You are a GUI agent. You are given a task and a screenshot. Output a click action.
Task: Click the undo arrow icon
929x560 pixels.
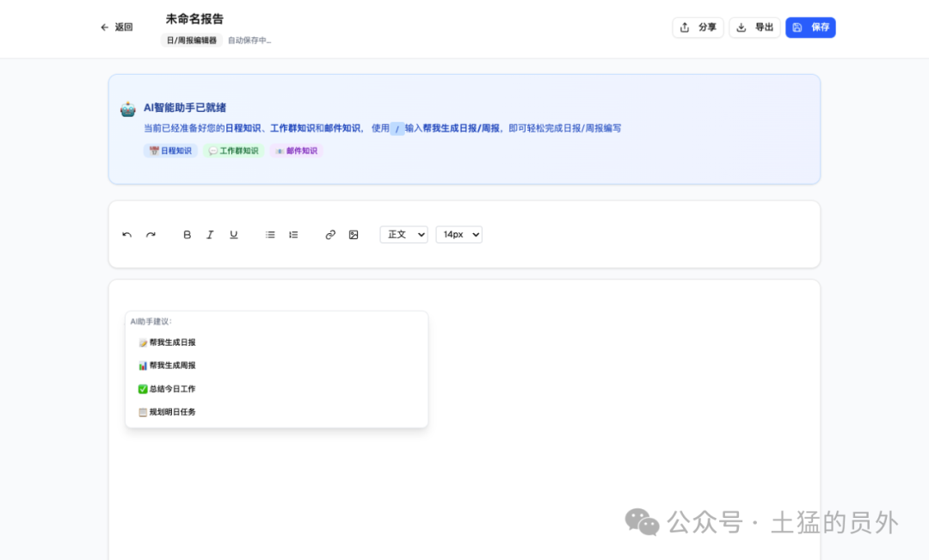click(x=126, y=235)
